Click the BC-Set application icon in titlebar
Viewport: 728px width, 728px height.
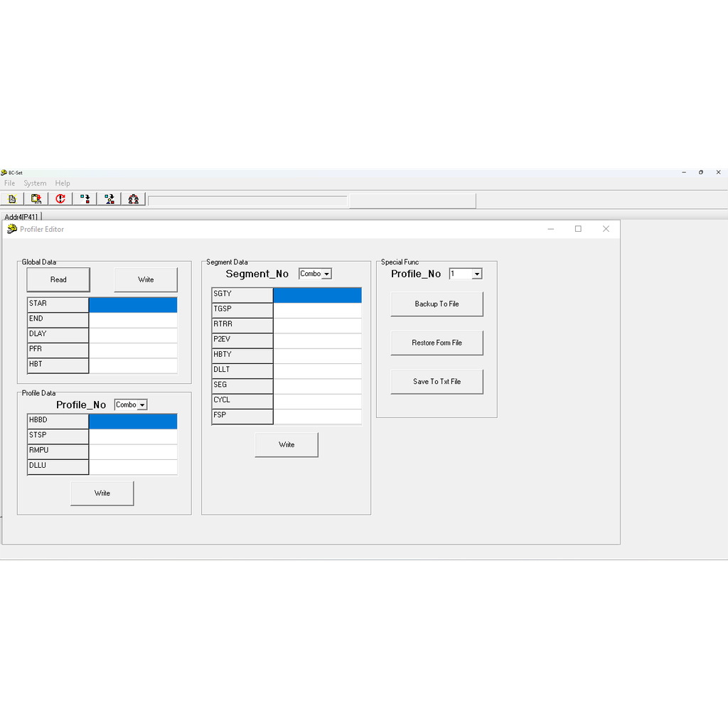[x=5, y=172]
